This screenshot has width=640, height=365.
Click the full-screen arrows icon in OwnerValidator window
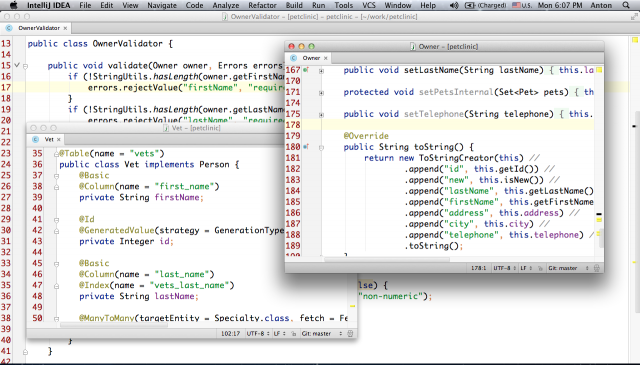point(634,17)
